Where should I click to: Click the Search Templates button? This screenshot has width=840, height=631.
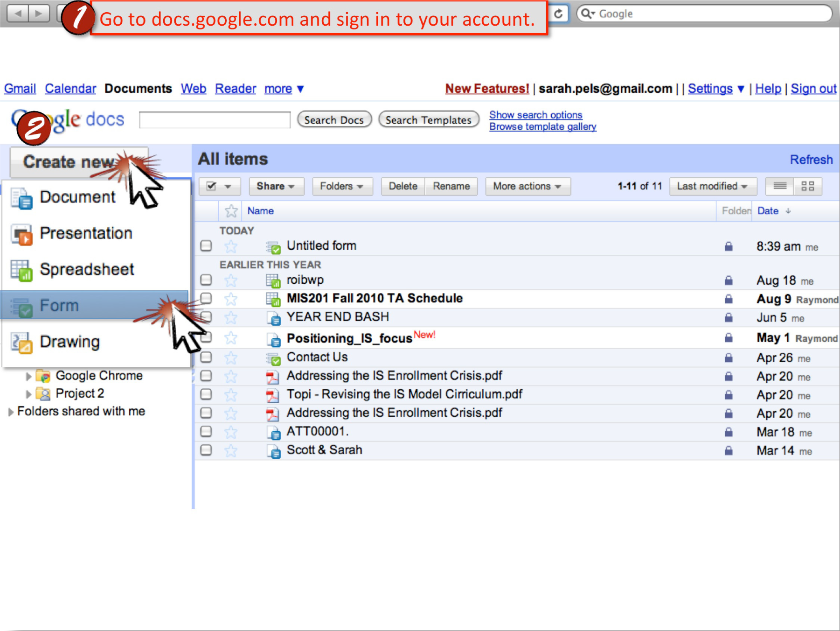428,120
